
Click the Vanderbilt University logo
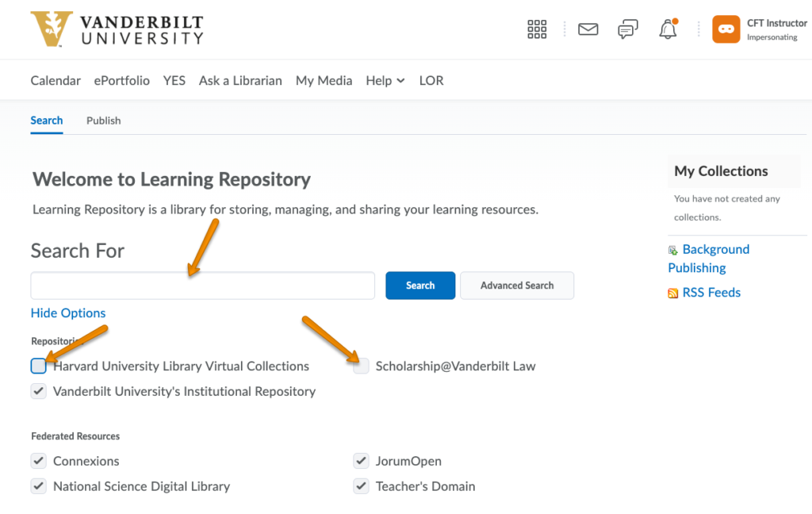[x=117, y=29]
